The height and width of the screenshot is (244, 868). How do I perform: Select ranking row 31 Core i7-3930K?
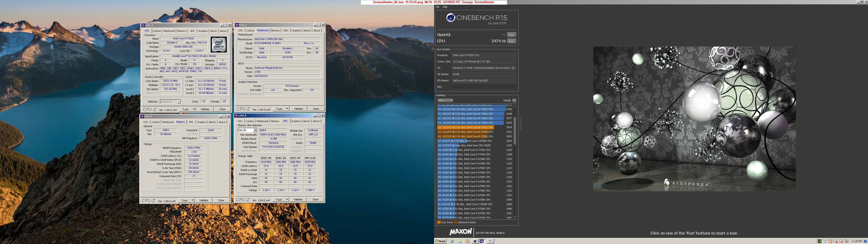point(475,204)
